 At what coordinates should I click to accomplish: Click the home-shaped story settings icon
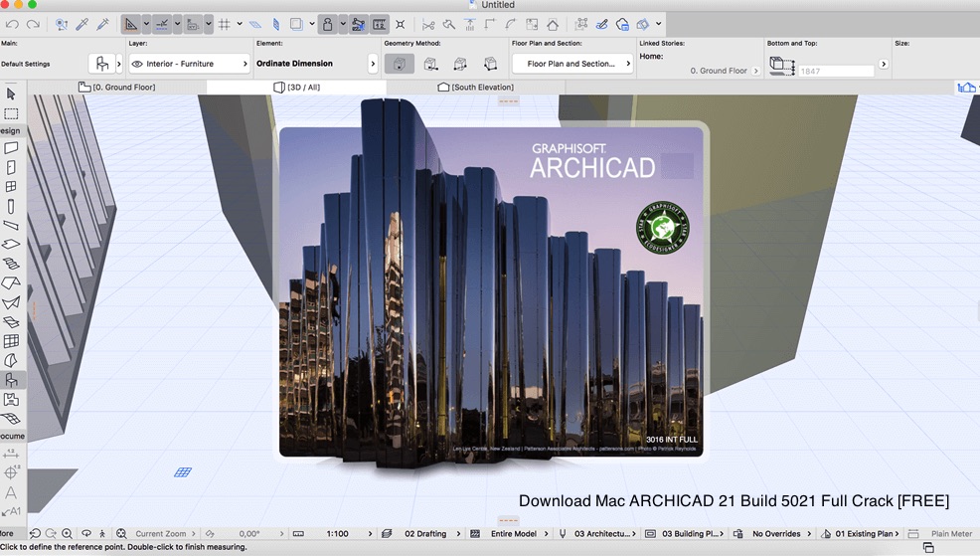click(553, 25)
